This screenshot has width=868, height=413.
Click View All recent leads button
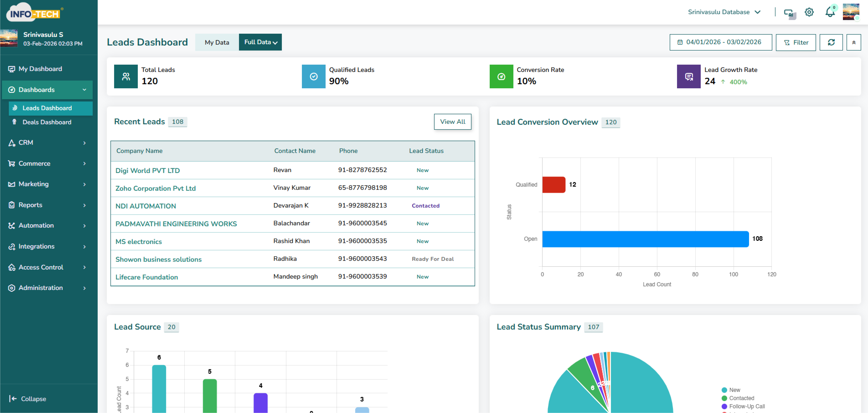point(452,122)
